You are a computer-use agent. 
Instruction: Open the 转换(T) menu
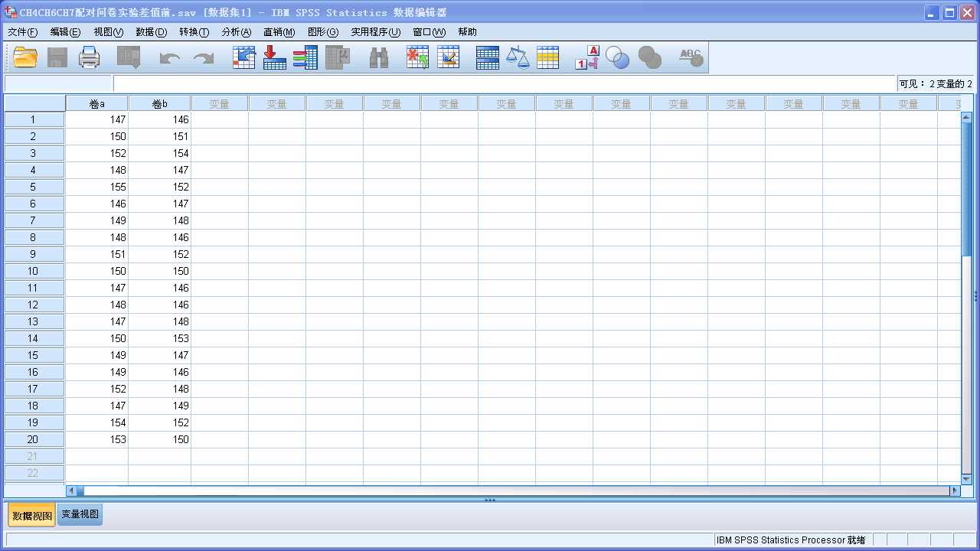coord(194,32)
